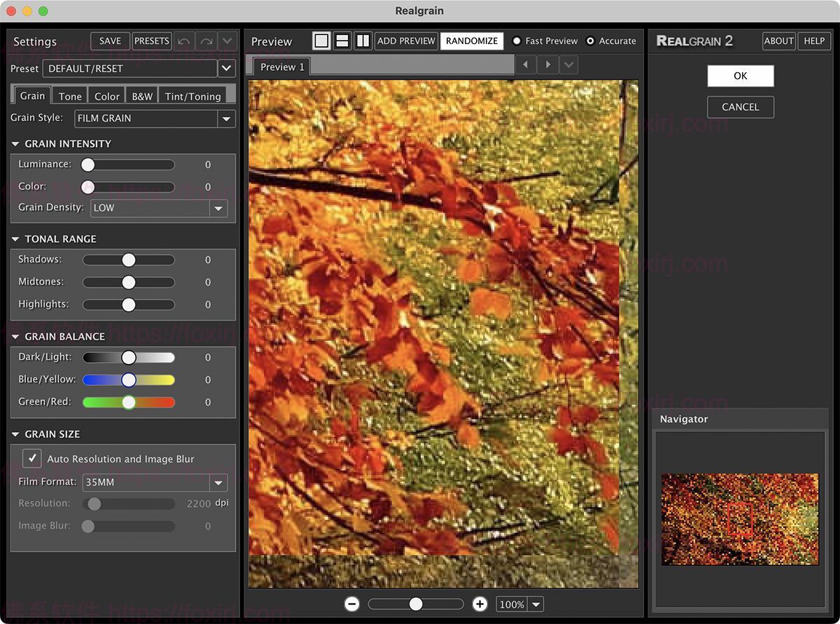The height and width of the screenshot is (624, 840).
Task: Select the vertical split preview icon
Action: (363, 41)
